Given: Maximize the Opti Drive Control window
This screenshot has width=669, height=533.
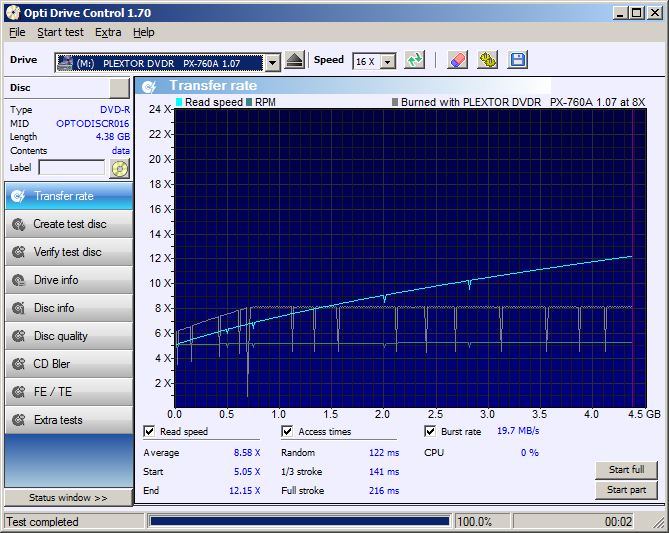Looking at the screenshot, I should (x=636, y=13).
